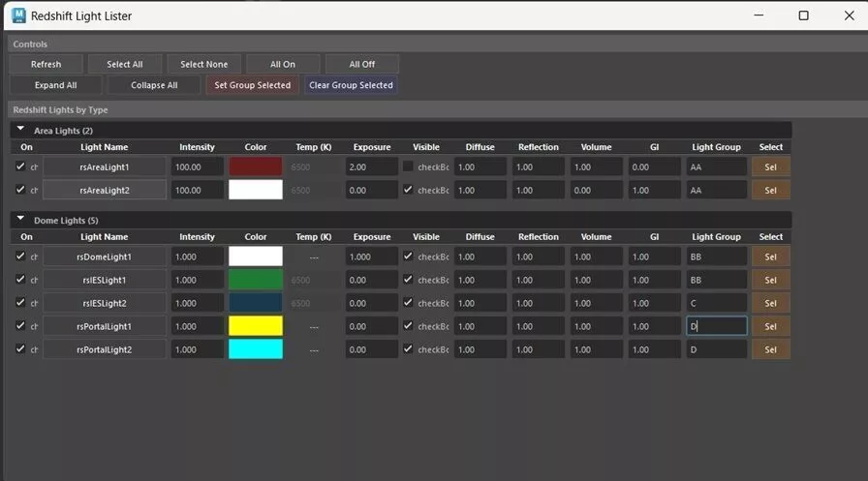Click the rsDomeLight1 name button

pos(105,256)
